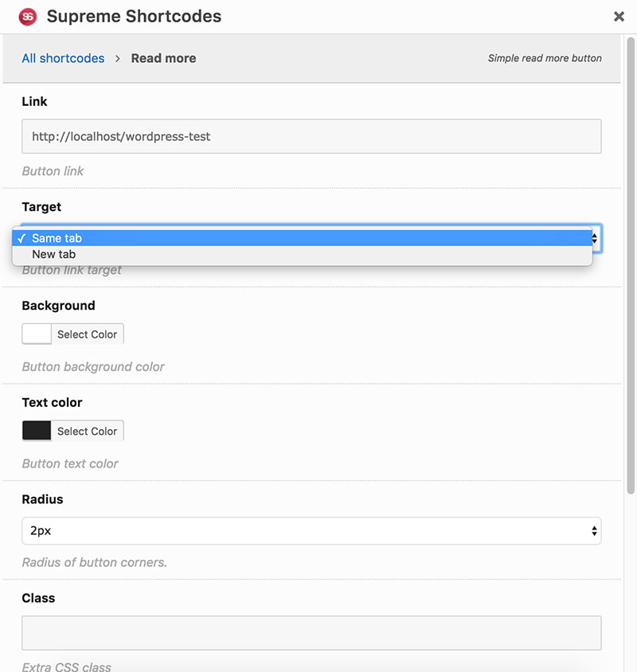Click the checkmark beside Same tab
Viewport: 637px width, 672px height.
tap(21, 238)
